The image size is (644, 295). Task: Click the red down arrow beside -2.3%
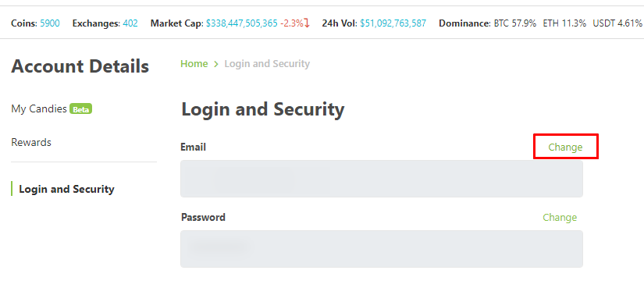click(x=307, y=23)
